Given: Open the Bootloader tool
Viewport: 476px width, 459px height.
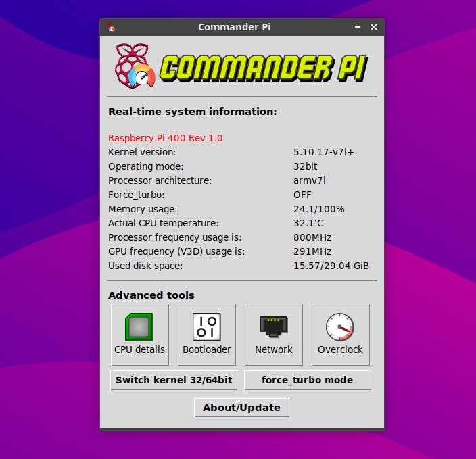Looking at the screenshot, I should (x=207, y=335).
